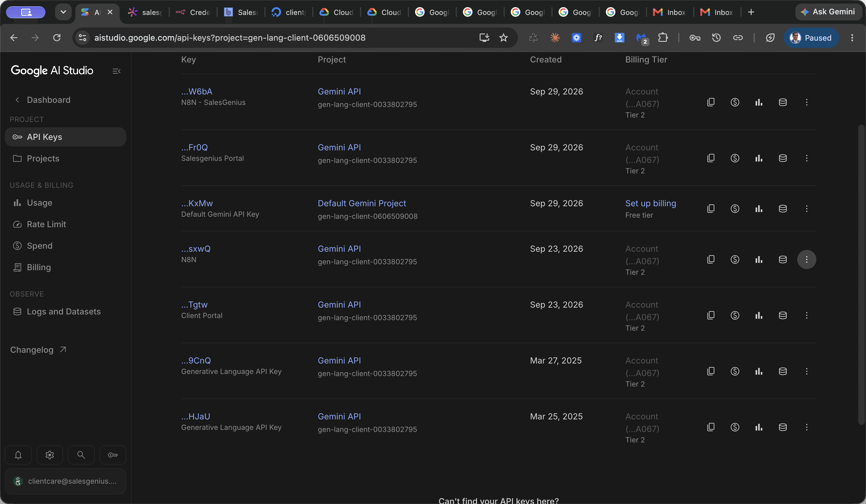Screen dimensions: 866x504
Task: Copy the ...HJaU API key
Action: [711, 427]
